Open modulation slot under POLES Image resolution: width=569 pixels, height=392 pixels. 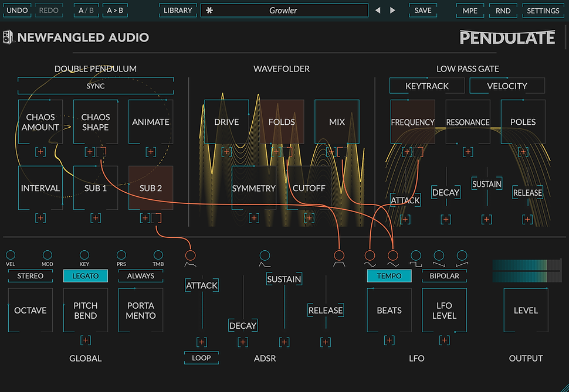(x=523, y=152)
